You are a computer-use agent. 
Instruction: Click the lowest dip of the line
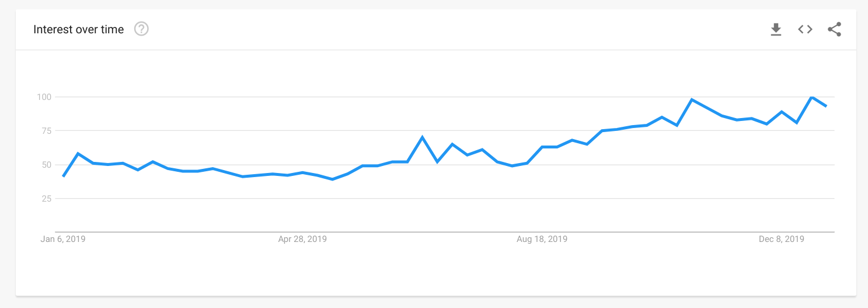332,179
